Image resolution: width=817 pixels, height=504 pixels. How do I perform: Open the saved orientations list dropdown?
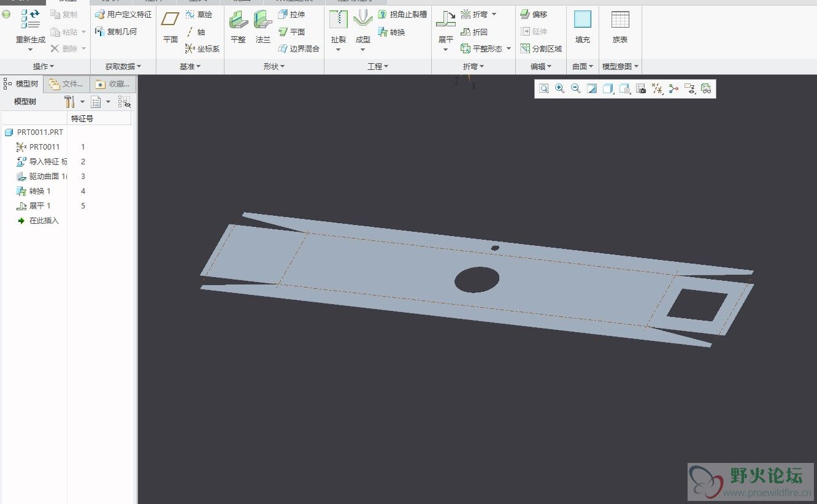tap(625, 89)
